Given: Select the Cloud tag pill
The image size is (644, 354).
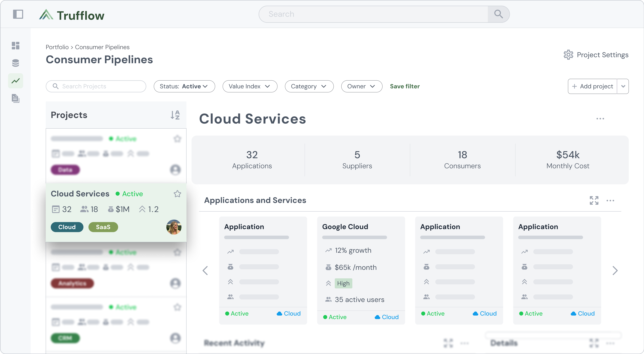Looking at the screenshot, I should pyautogui.click(x=67, y=227).
